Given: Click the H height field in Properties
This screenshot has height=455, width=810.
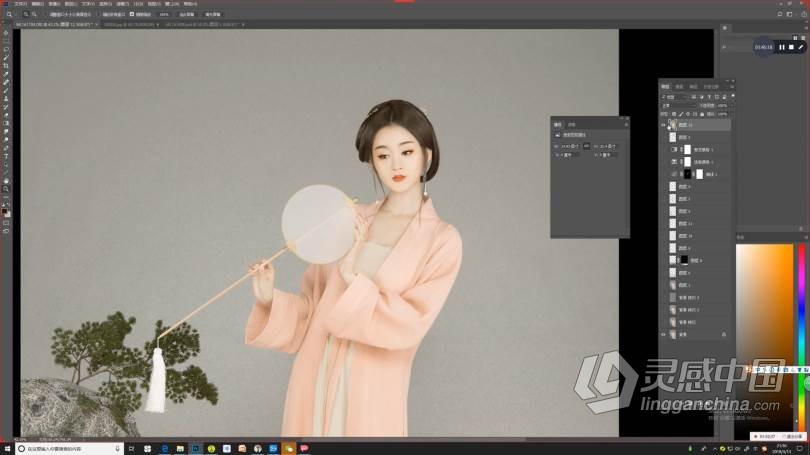Looking at the screenshot, I should [x=609, y=146].
